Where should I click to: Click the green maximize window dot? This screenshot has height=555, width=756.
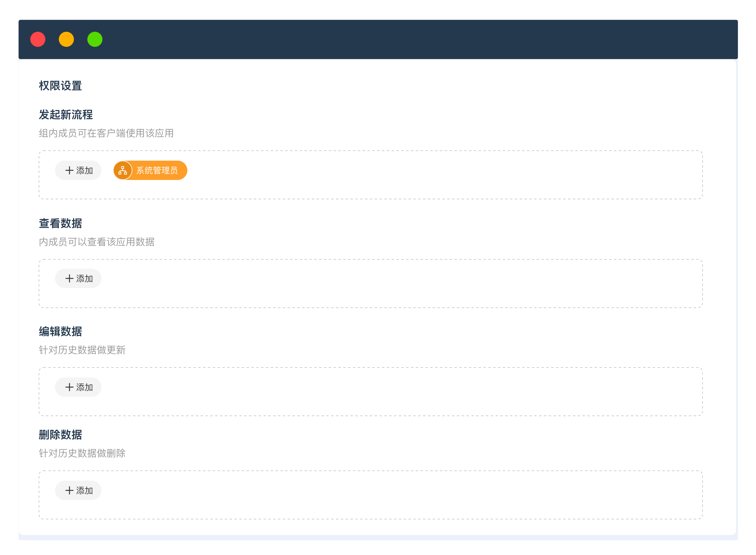tap(95, 39)
